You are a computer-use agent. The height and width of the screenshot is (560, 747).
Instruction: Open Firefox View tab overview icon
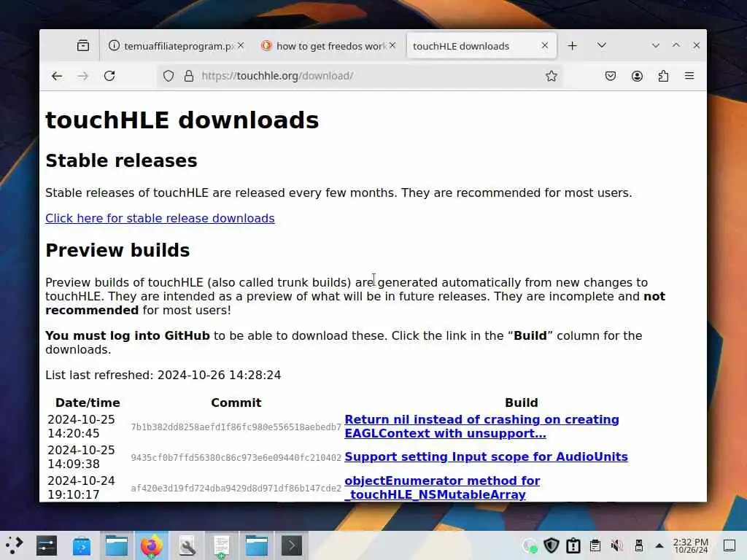coord(83,46)
